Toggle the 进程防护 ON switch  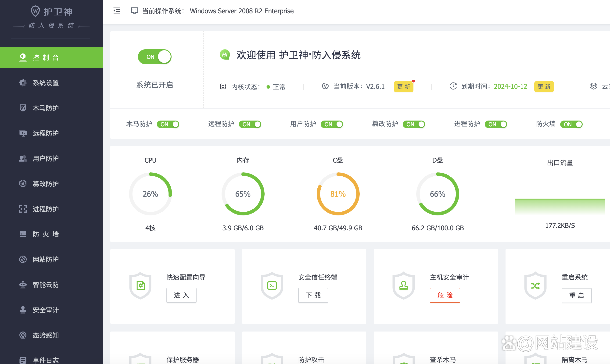[496, 124]
